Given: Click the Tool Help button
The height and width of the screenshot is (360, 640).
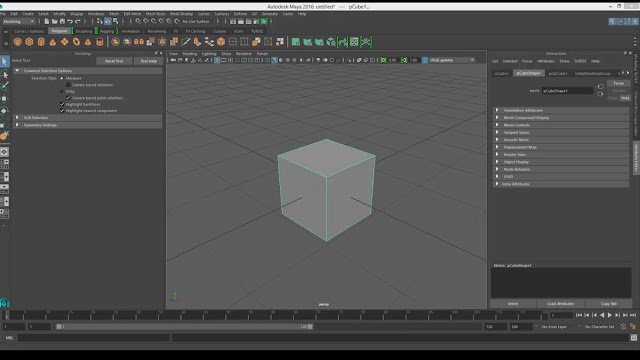Looking at the screenshot, I should coord(149,61).
